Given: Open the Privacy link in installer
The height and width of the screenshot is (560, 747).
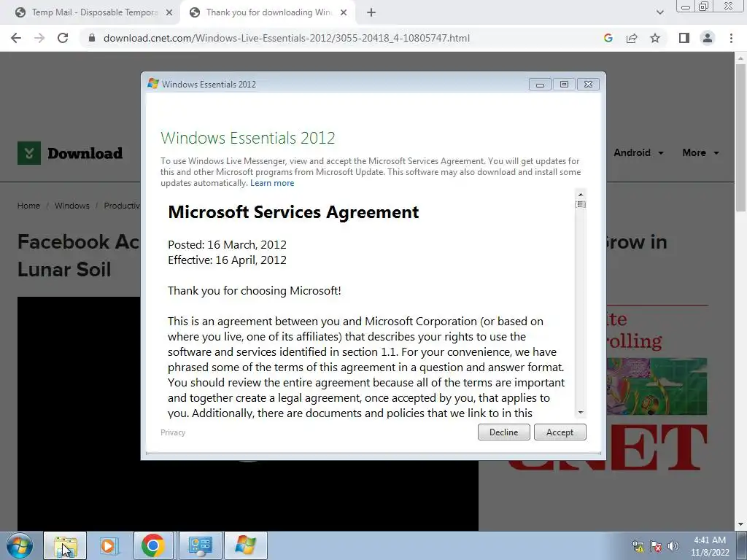Looking at the screenshot, I should (173, 432).
